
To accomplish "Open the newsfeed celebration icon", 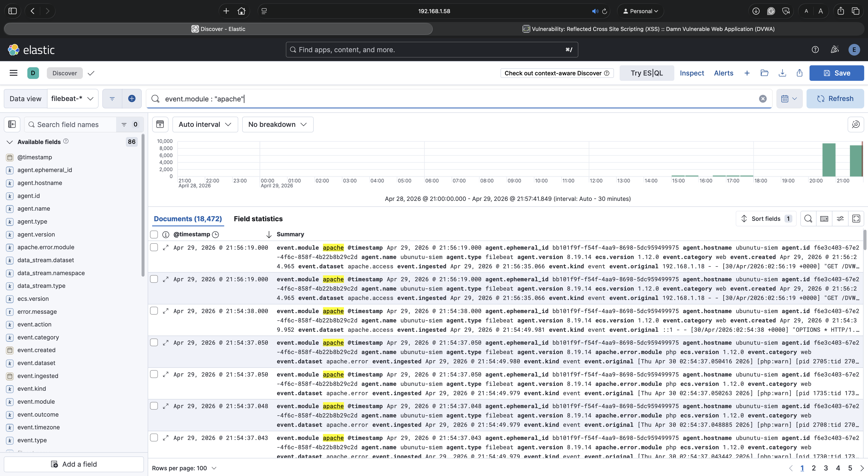I will point(835,50).
